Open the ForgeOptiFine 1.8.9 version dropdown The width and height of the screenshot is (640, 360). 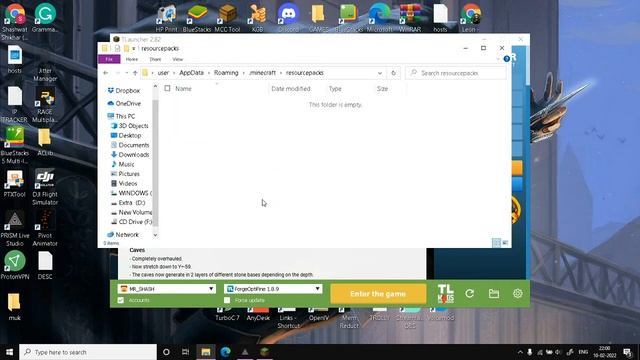coord(273,289)
